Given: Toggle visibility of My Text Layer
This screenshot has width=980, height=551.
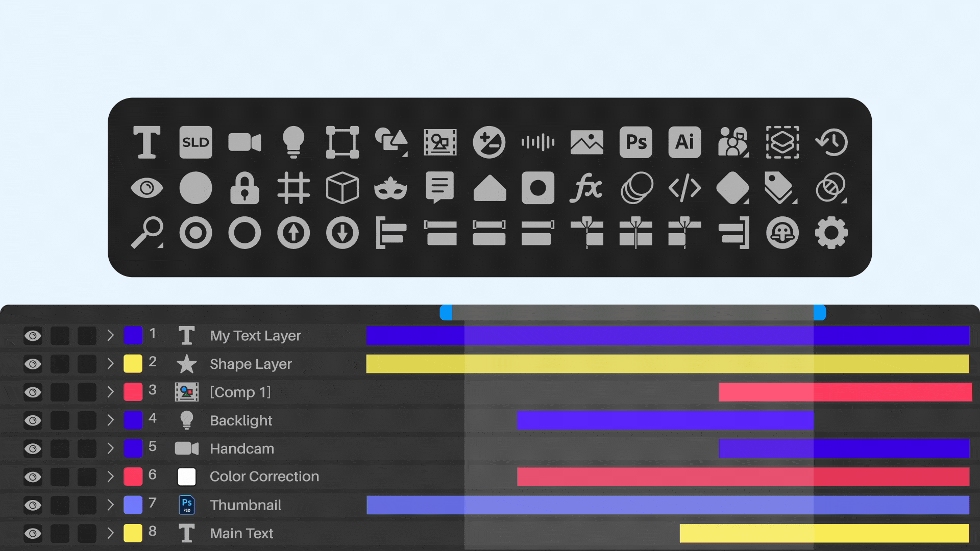Looking at the screenshot, I should (31, 336).
